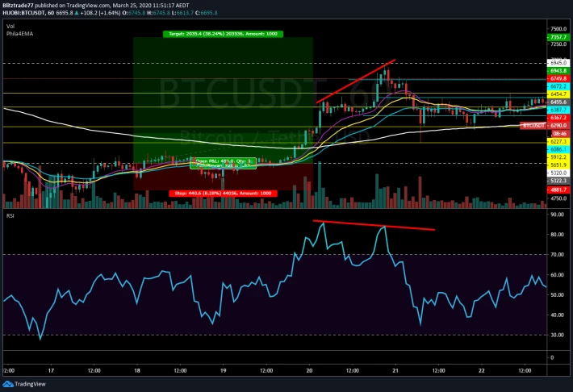Click the RSI pane label
The image size is (573, 392).
click(x=10, y=216)
